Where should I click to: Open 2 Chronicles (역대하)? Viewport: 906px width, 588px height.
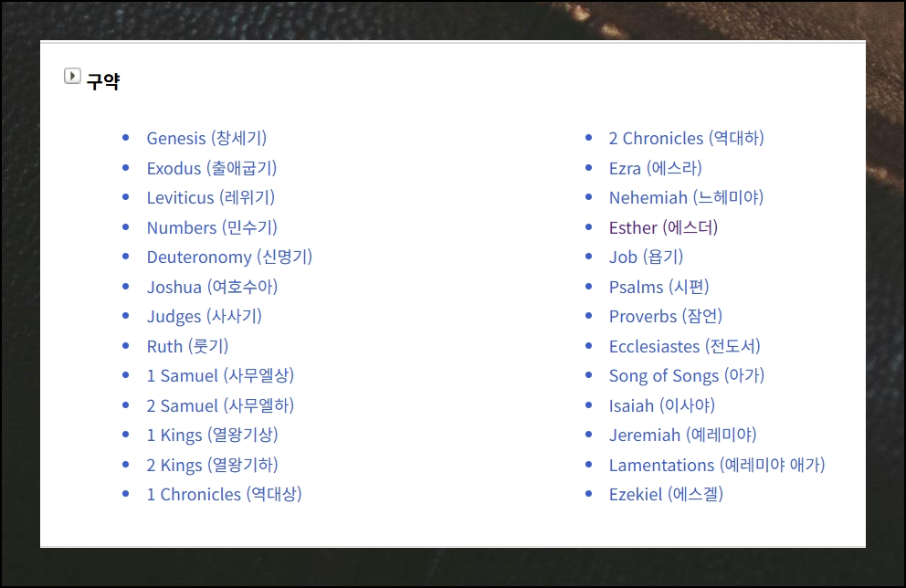[687, 138]
